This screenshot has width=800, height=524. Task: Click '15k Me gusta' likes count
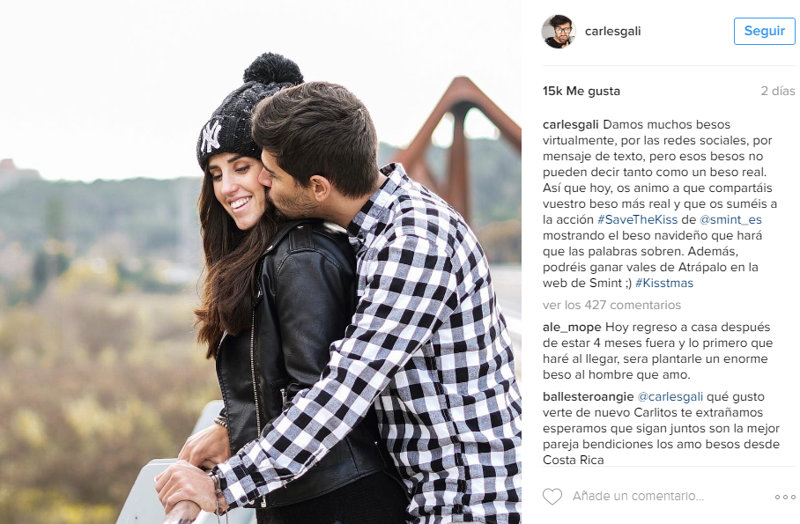(x=581, y=91)
